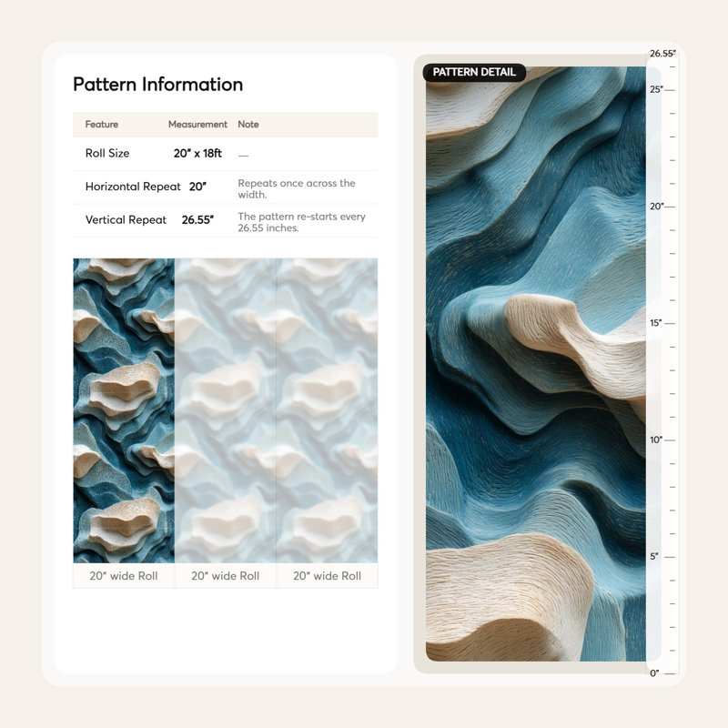Click the last 20" wide Roll label
The image size is (728, 728).
328,576
